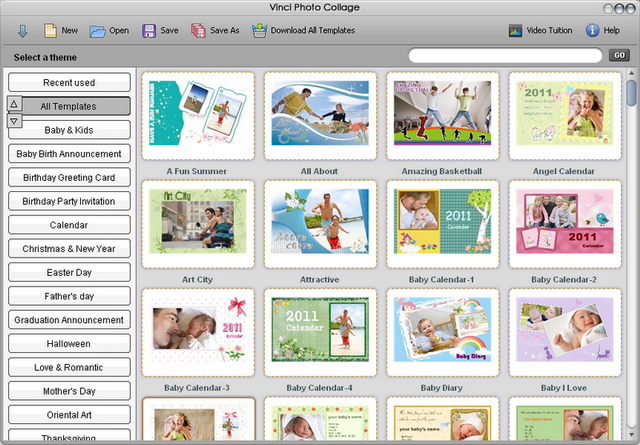Click the 'Amazing Basketball' caption text
This screenshot has width=640, height=445.
pos(442,171)
